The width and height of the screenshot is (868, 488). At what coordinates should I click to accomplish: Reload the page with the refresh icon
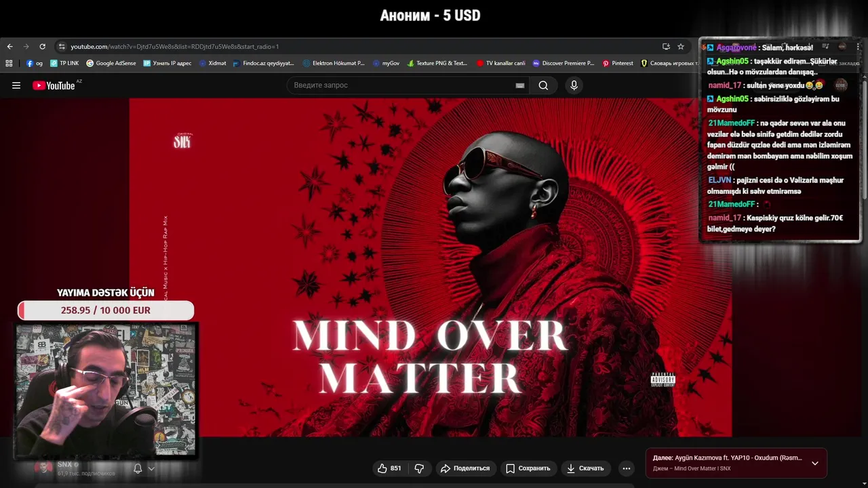point(42,47)
